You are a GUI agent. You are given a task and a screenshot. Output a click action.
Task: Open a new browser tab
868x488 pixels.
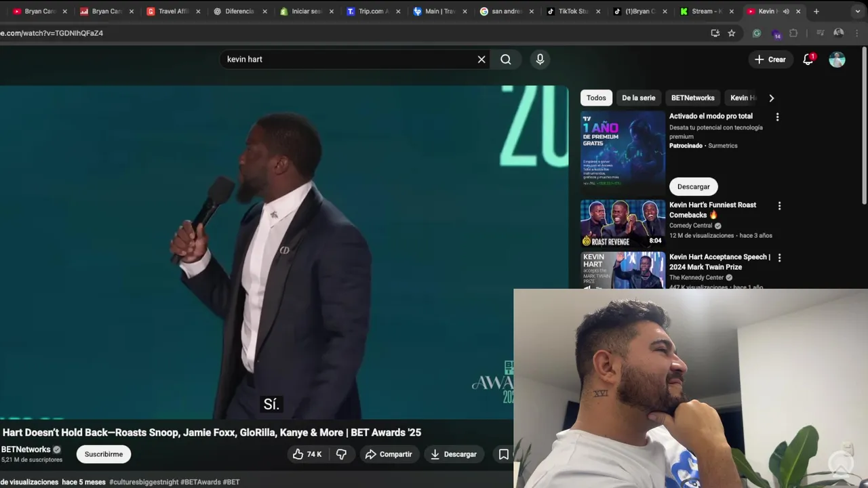click(x=816, y=11)
